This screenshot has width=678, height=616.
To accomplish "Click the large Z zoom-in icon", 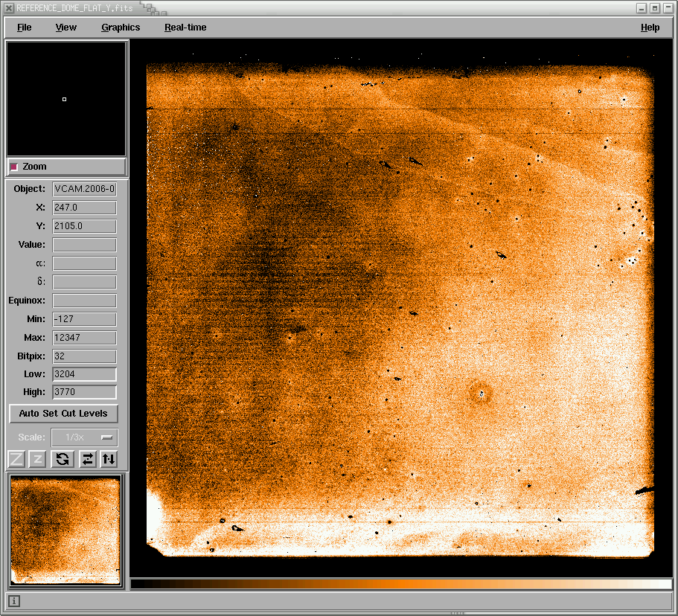I will (16, 459).
